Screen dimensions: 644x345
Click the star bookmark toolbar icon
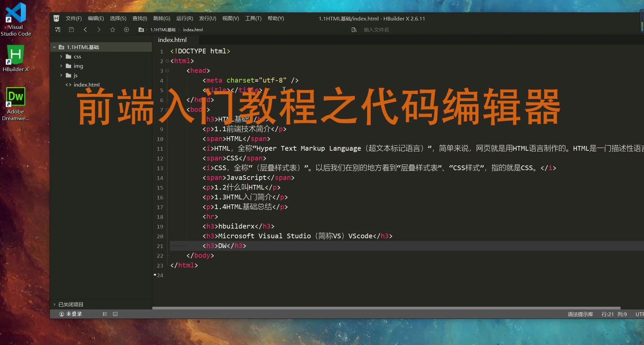pyautogui.click(x=113, y=30)
